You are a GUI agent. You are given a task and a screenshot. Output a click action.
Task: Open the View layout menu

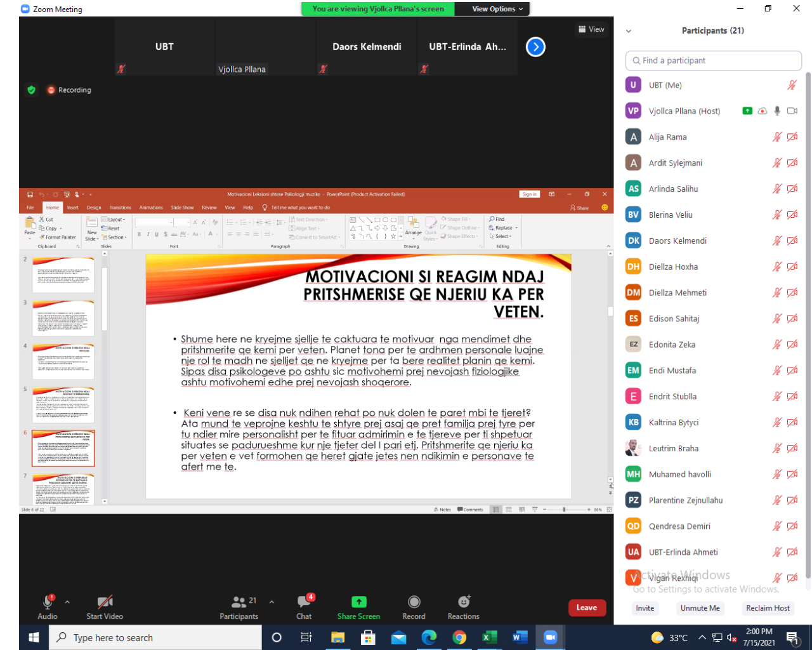pos(591,29)
